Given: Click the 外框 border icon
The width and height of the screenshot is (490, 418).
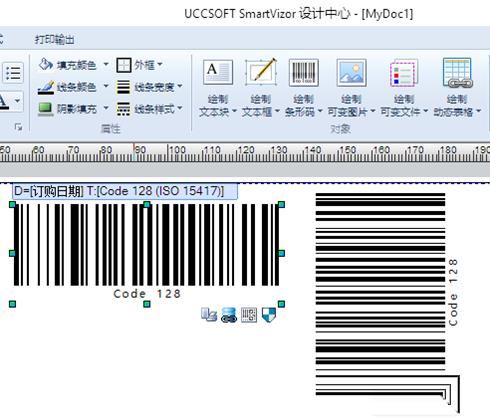Looking at the screenshot, I should 123,65.
